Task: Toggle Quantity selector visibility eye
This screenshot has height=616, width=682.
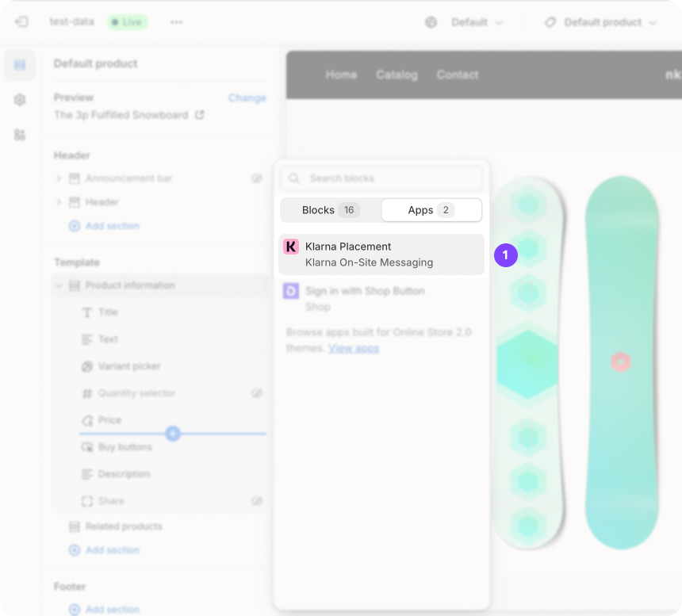Action: coord(257,393)
